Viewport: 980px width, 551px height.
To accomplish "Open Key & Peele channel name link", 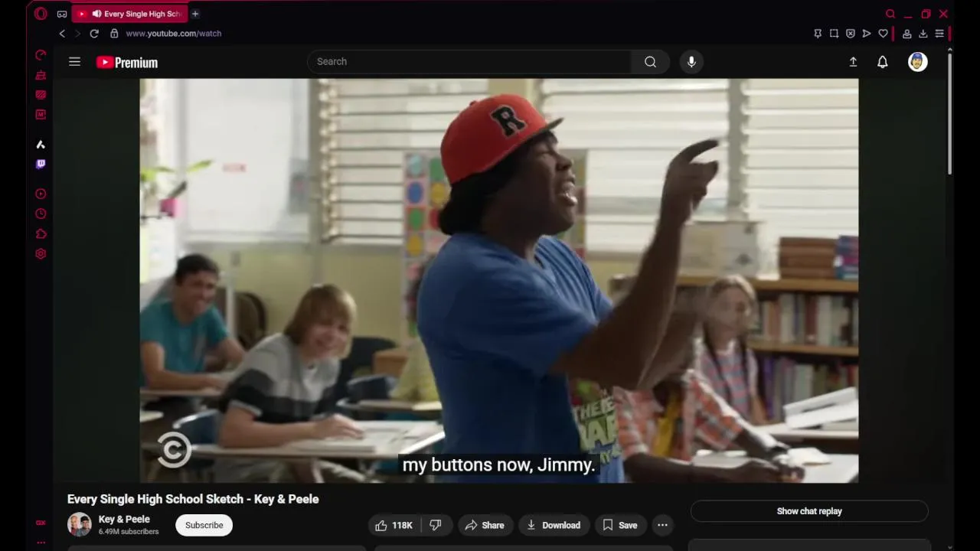I will [x=124, y=519].
